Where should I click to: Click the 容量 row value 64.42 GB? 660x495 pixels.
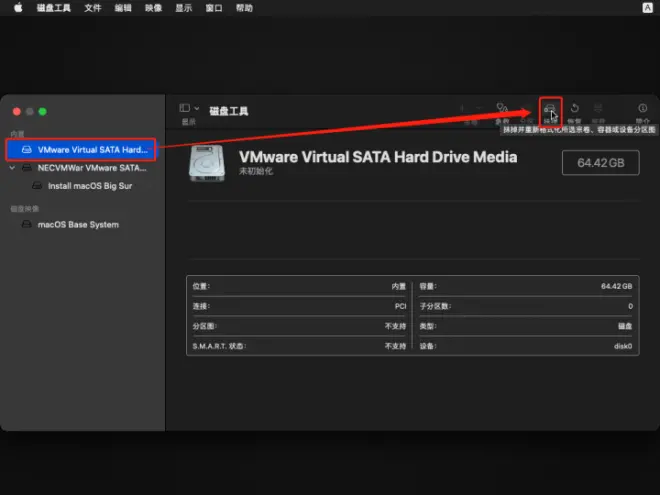coord(616,286)
